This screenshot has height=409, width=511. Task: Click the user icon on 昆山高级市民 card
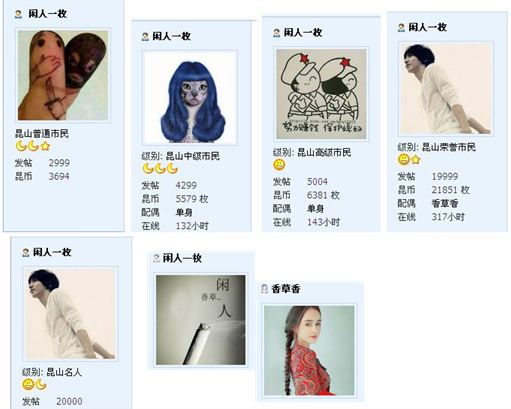(x=276, y=33)
